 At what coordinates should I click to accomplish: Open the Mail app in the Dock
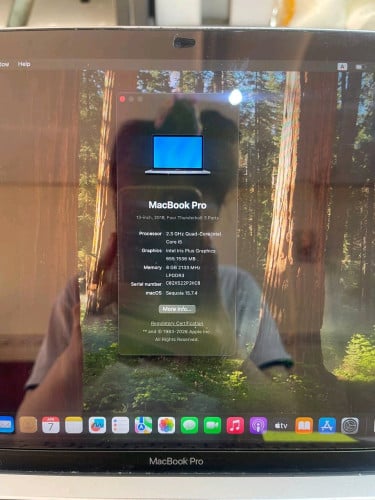7,425
